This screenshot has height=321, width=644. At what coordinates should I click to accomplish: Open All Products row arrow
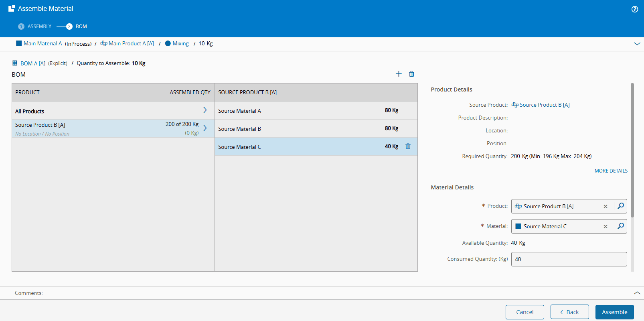coord(205,110)
